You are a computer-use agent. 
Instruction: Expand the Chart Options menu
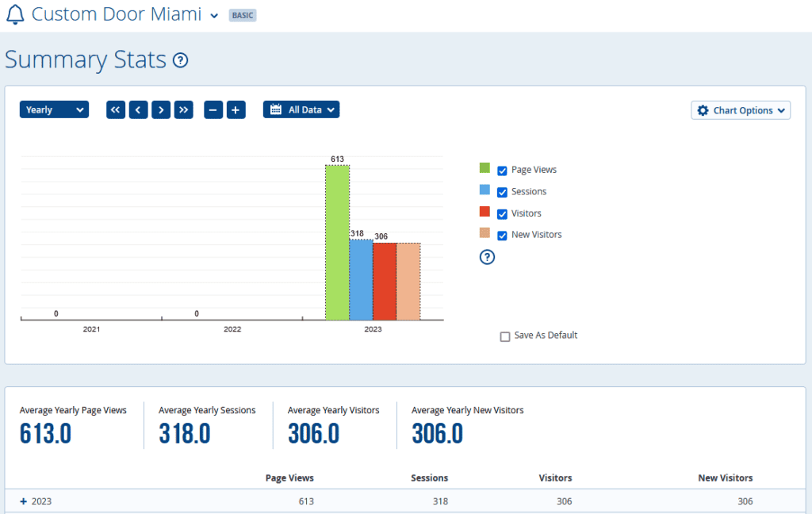pos(741,110)
